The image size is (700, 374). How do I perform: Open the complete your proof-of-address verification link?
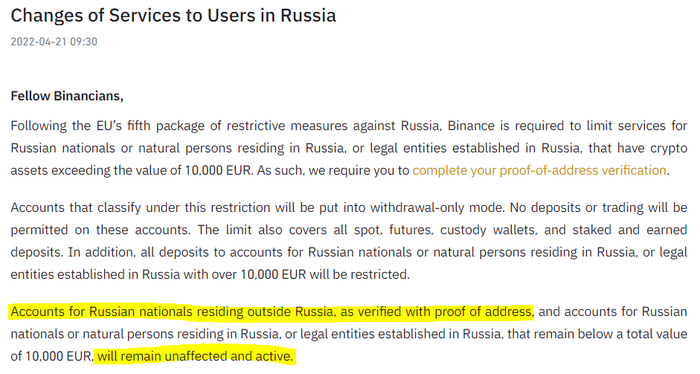539,170
